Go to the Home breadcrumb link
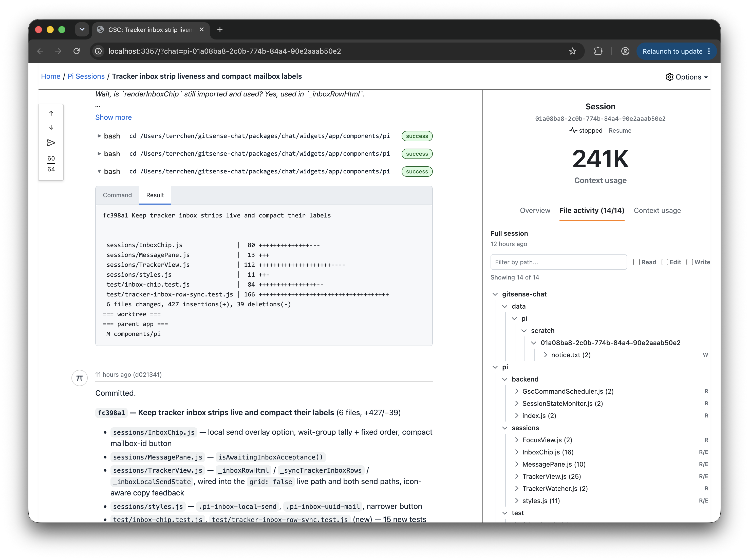 tap(50, 76)
